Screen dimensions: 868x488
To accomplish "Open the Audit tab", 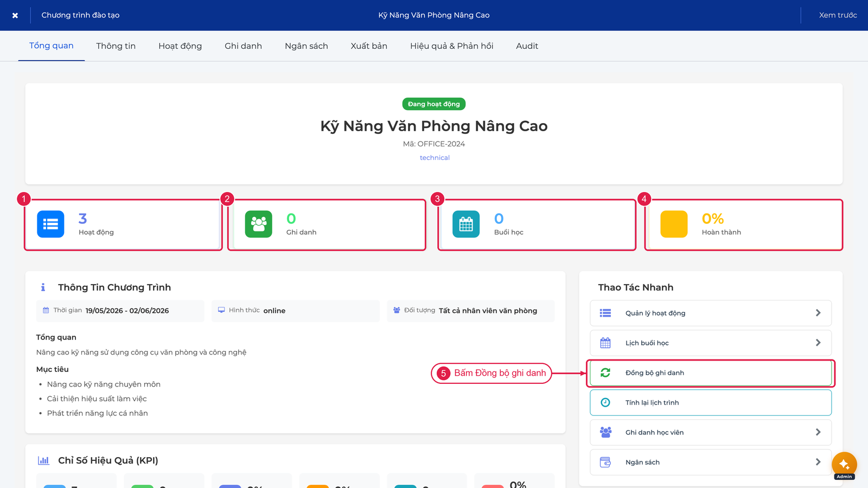I will 527,46.
